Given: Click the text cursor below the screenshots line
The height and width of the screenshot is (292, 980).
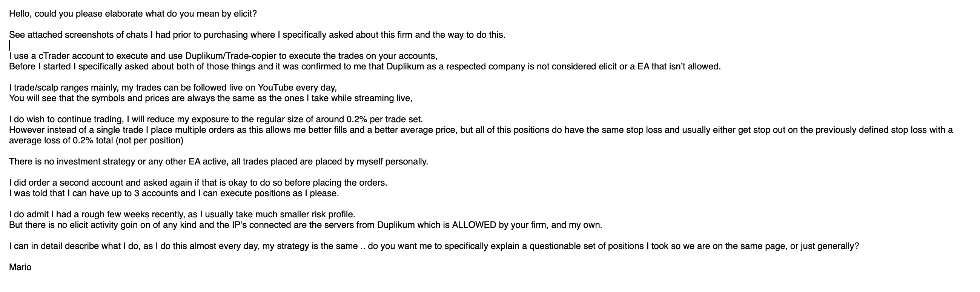Looking at the screenshot, I should [x=10, y=46].
